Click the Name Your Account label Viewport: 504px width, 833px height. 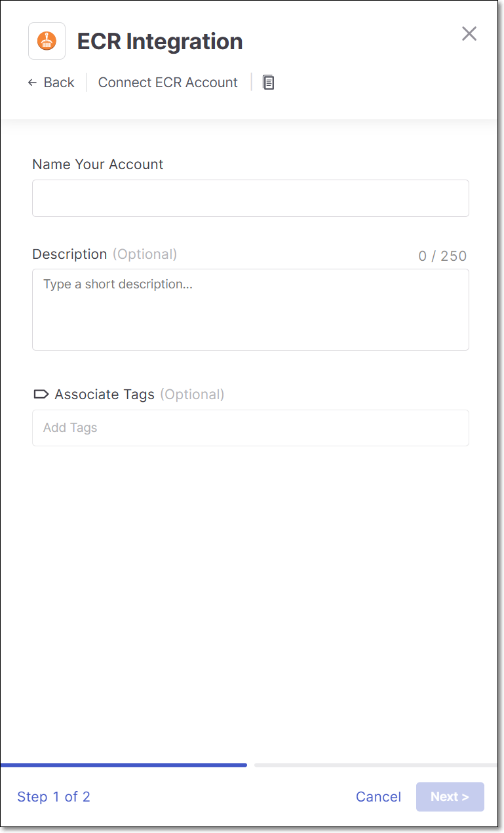click(98, 165)
